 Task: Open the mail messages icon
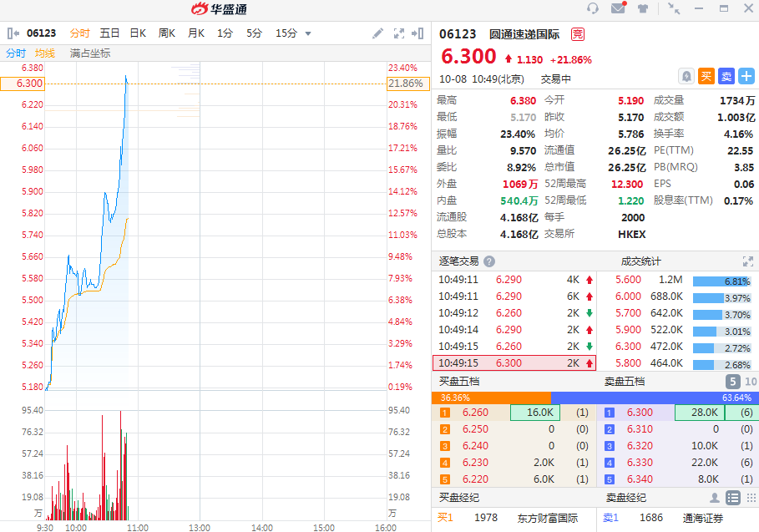click(618, 8)
